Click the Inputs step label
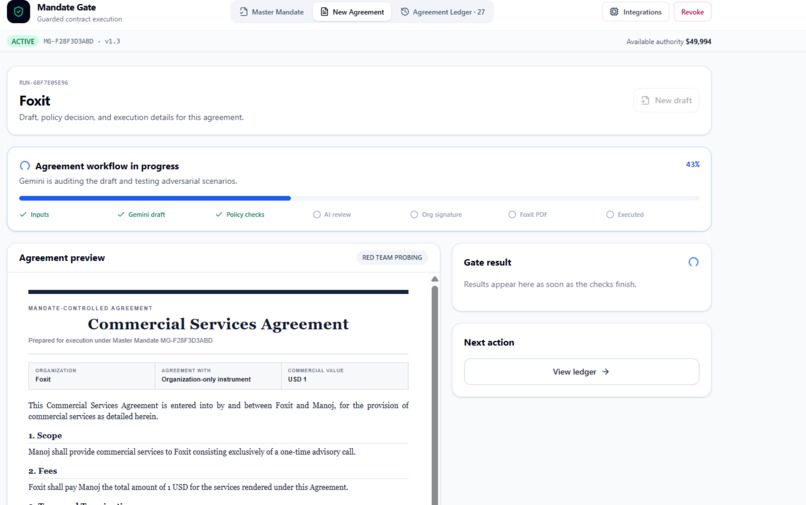Image resolution: width=806 pixels, height=505 pixels. [40, 214]
